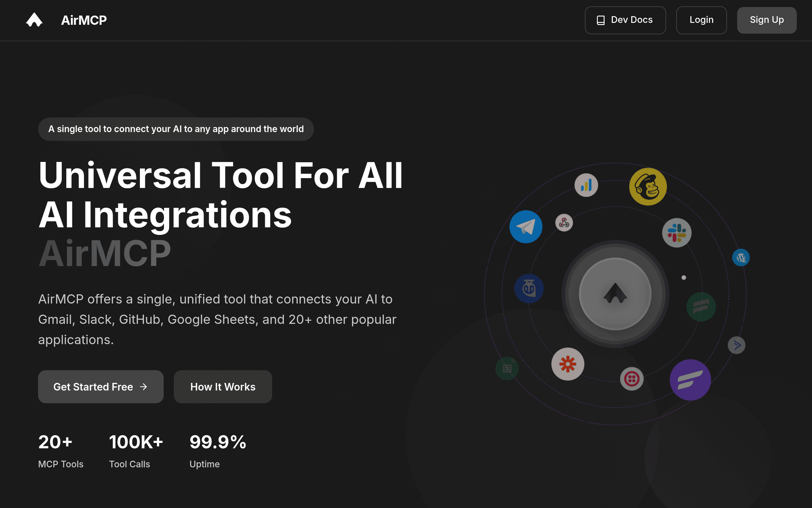Click the ActiveCampaign chevron icon
Screen dimensions: 812x508
tap(737, 345)
